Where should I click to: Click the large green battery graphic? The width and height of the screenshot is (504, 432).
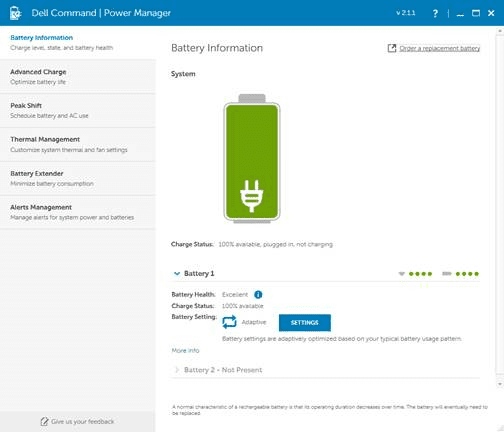252,159
